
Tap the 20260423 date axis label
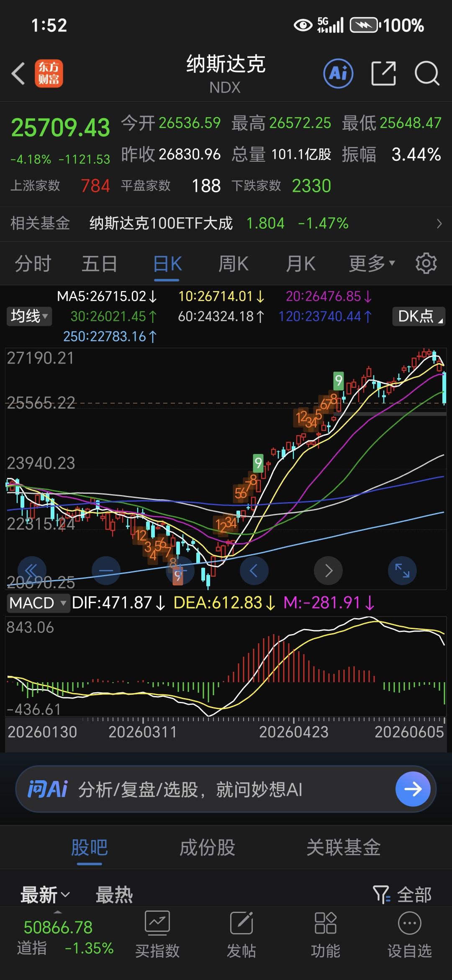coord(293,732)
